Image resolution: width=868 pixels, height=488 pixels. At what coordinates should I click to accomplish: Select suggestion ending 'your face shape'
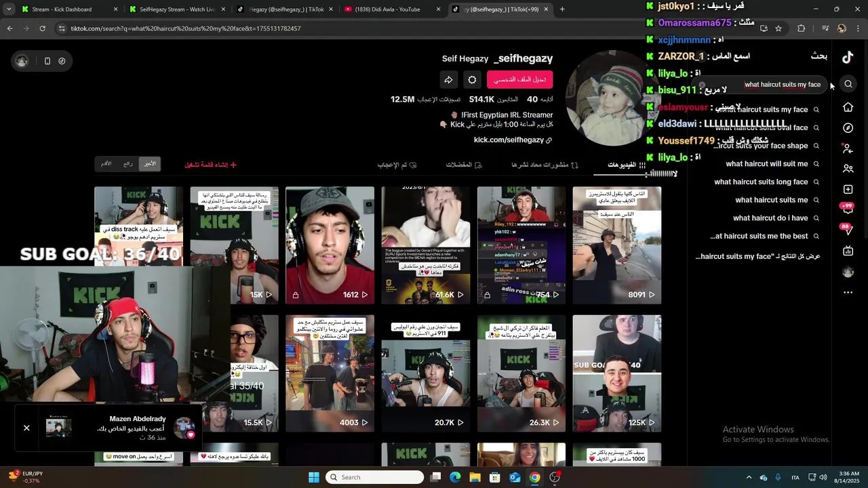(x=766, y=146)
